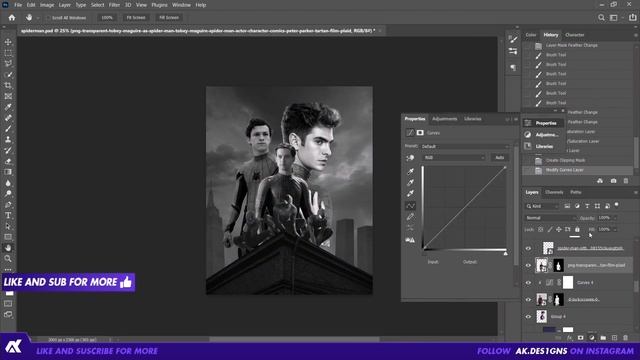This screenshot has height=360, width=640.
Task: Open the Opacity 100% dropdown arrow
Action: pos(615,218)
